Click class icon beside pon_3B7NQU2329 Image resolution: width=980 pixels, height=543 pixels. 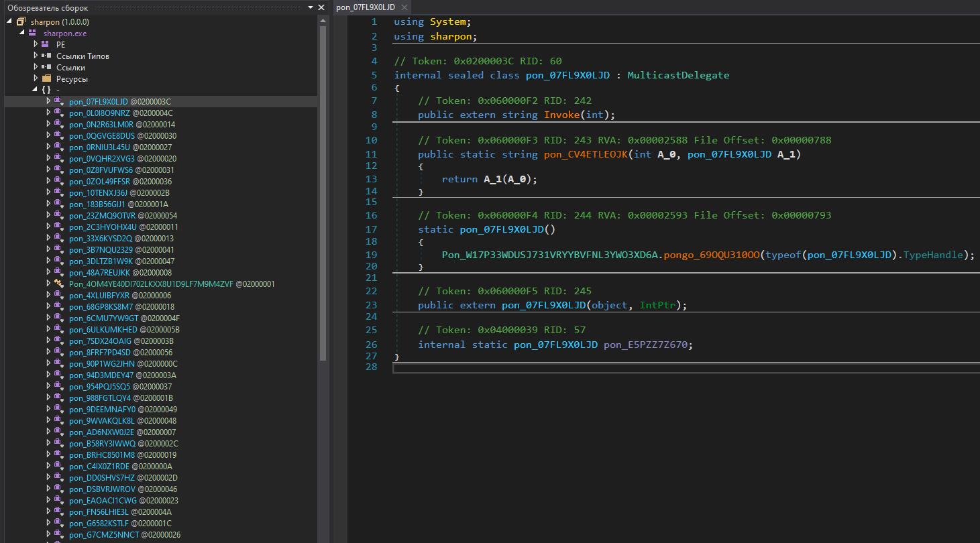tap(59, 249)
